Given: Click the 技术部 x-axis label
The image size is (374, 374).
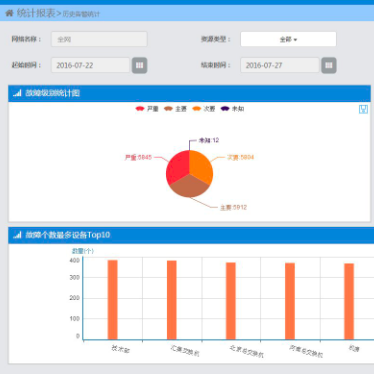Looking at the screenshot, I should (120, 349).
